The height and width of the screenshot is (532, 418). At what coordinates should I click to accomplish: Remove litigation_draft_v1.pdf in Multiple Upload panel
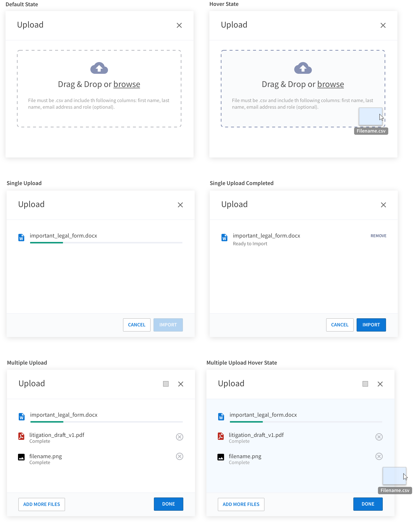click(179, 437)
